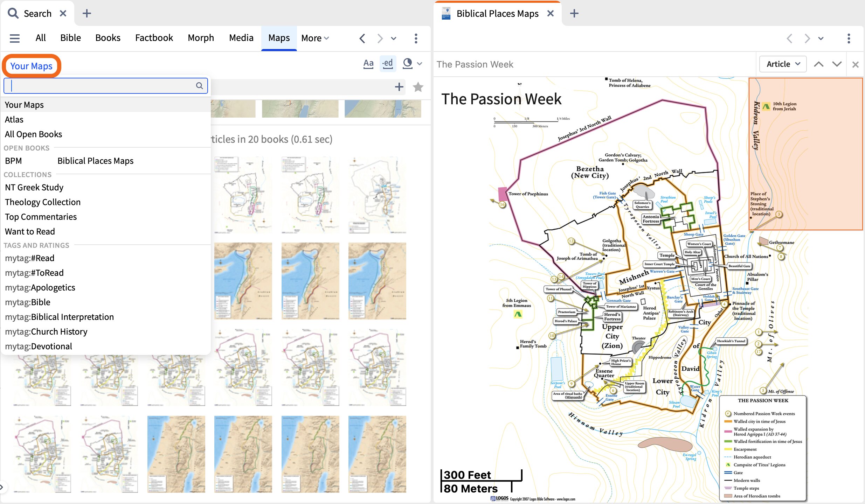Choose the mytag:Apologetics tag
865x504 pixels.
pyautogui.click(x=106, y=287)
